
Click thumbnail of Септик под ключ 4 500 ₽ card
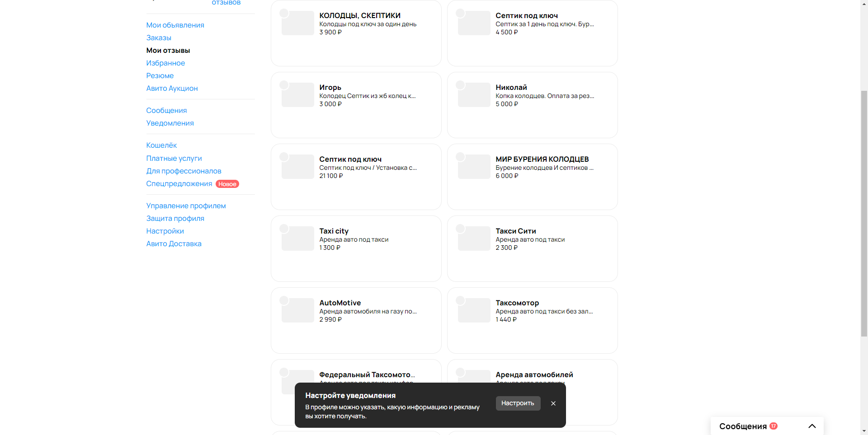tap(474, 23)
